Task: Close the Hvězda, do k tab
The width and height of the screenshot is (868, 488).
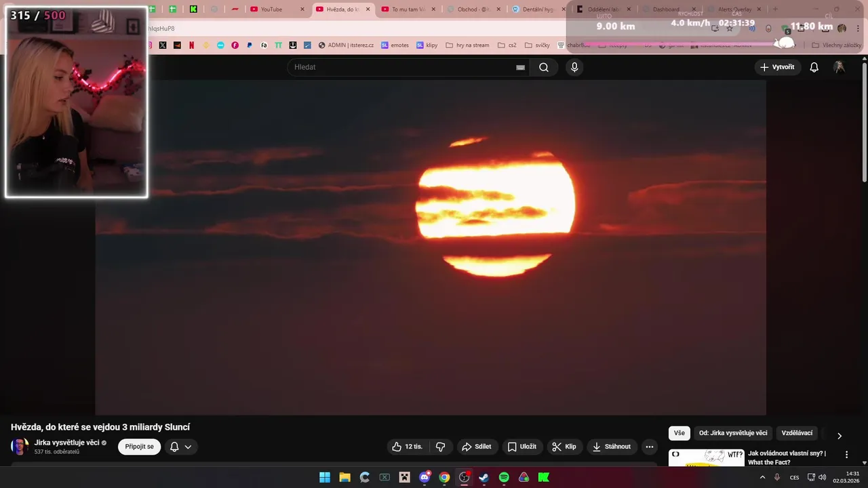Action: [x=368, y=9]
